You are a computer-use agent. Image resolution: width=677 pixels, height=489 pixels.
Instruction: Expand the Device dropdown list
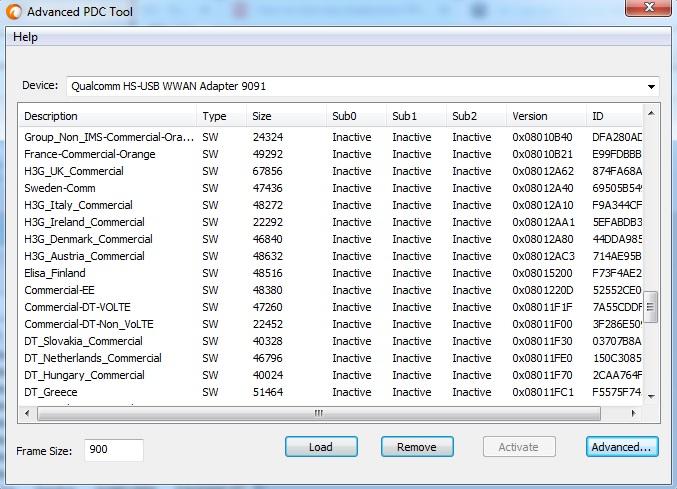[651, 87]
